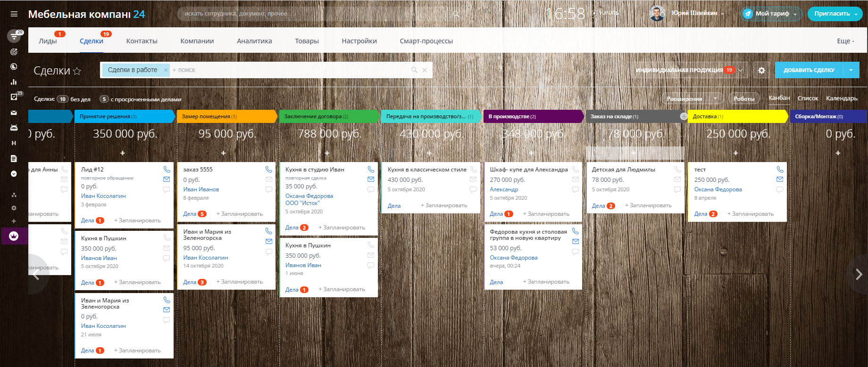Click the phone icon on тест card
This screenshot has height=367, width=868.
click(x=780, y=169)
